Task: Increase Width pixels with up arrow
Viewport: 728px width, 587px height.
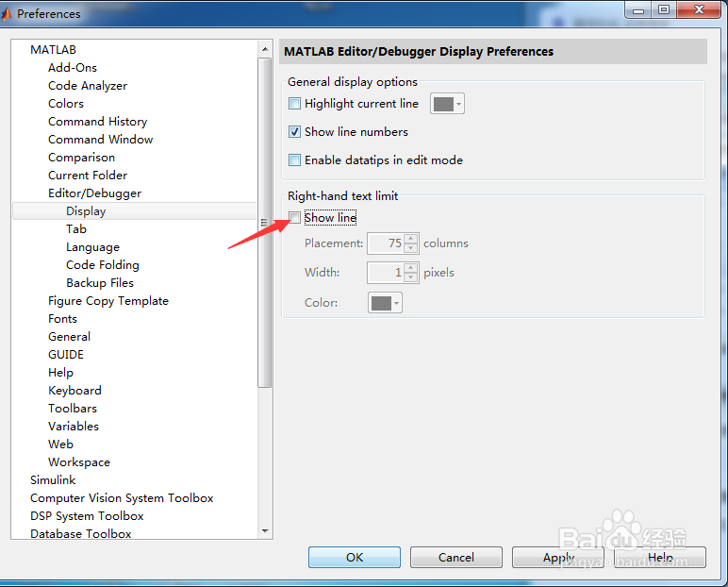Action: point(411,268)
